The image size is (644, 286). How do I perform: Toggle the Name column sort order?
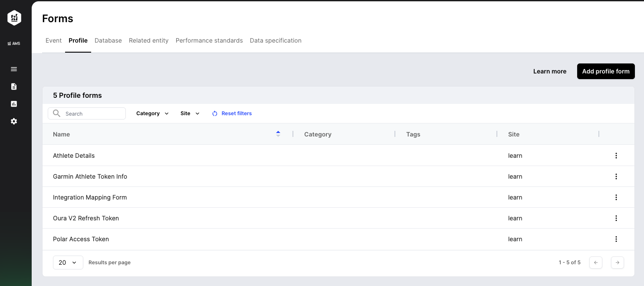[278, 134]
